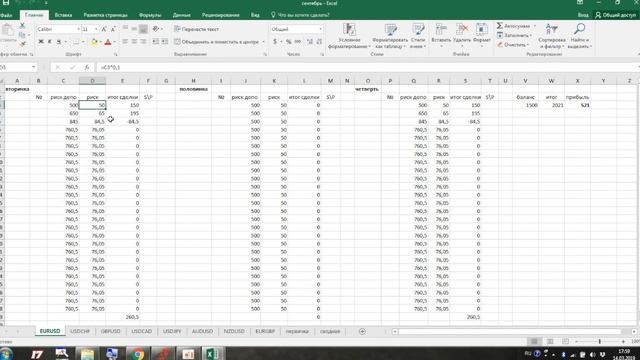Open the Формулы ribbon tab
Screen dimensions: 640x360
point(150,15)
